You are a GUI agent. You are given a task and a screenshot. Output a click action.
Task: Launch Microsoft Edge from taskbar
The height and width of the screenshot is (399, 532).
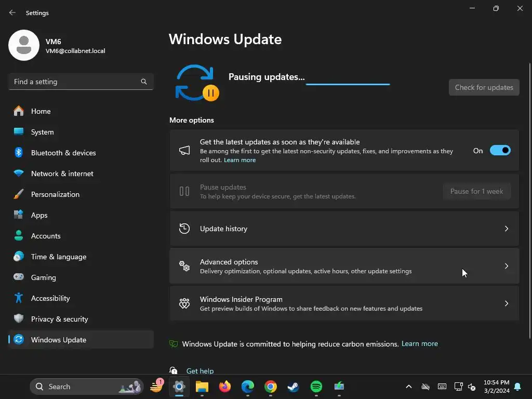click(248, 387)
